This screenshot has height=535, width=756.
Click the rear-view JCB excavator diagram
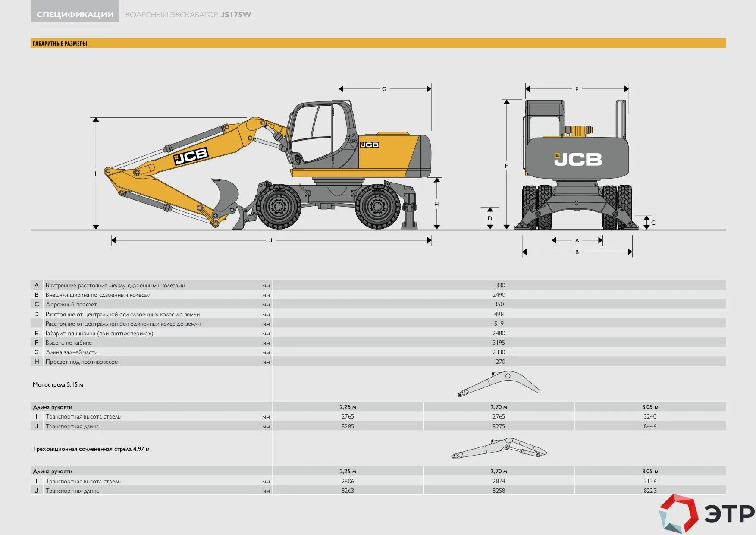(577, 165)
